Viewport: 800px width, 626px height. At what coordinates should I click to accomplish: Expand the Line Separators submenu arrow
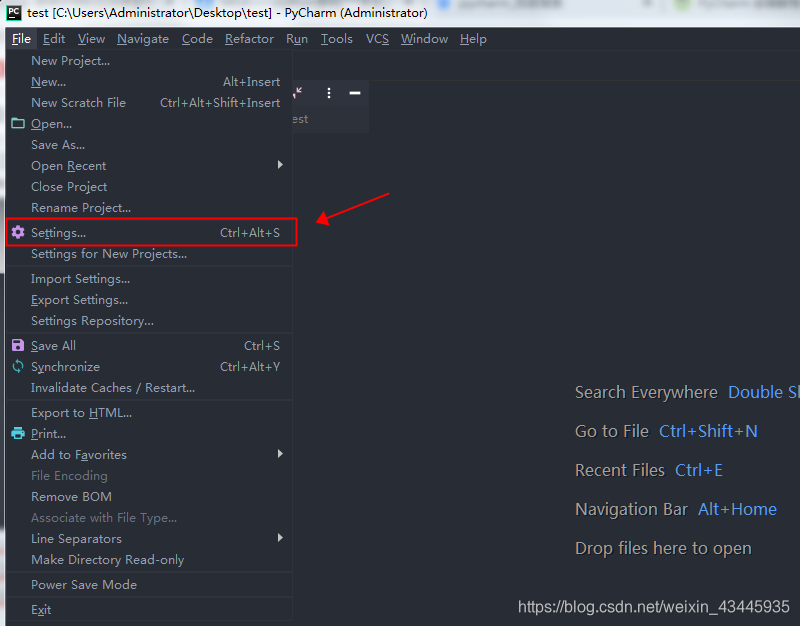[280, 538]
